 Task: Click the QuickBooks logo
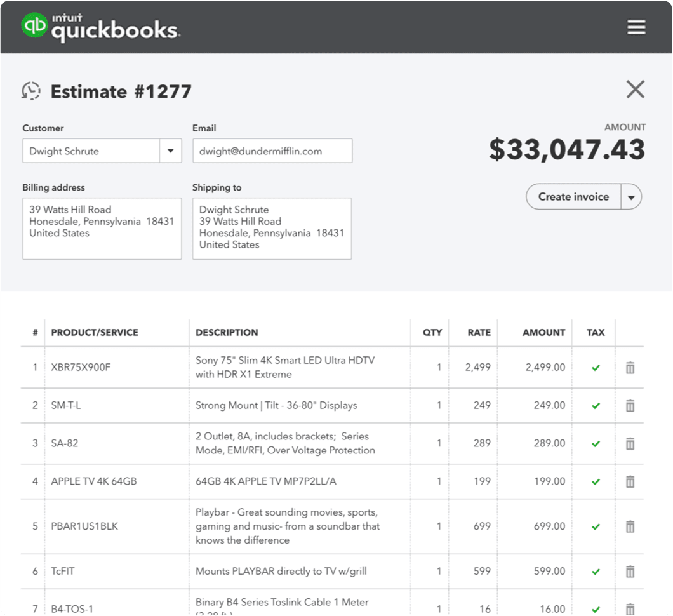[x=101, y=28]
